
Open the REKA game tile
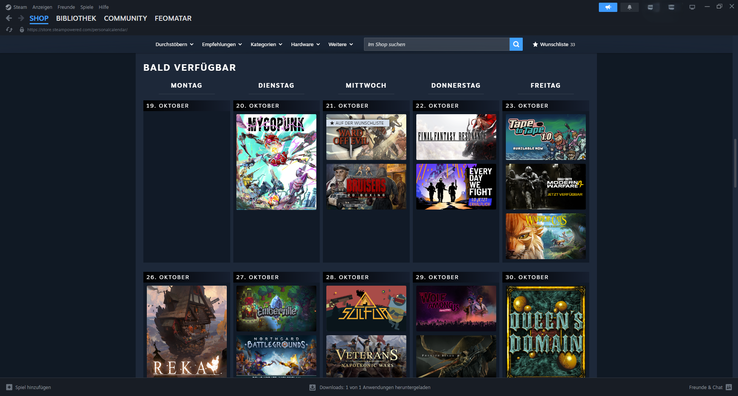[x=186, y=331]
